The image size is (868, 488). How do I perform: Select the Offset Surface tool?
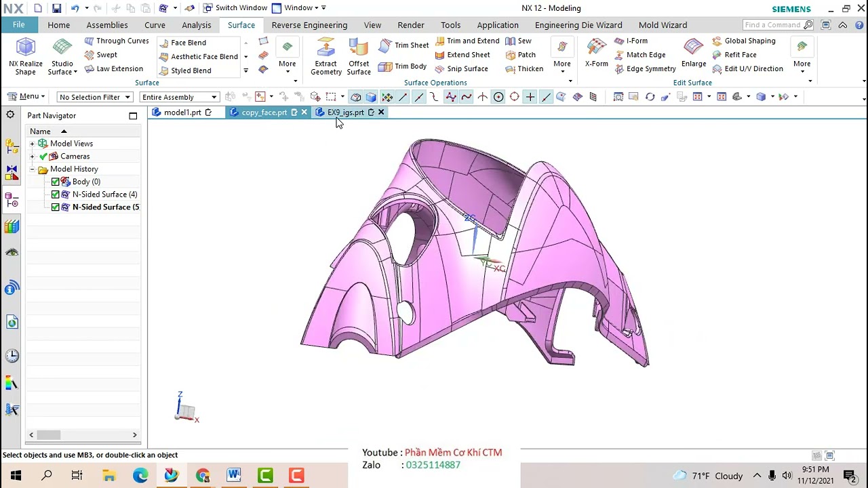click(x=359, y=56)
